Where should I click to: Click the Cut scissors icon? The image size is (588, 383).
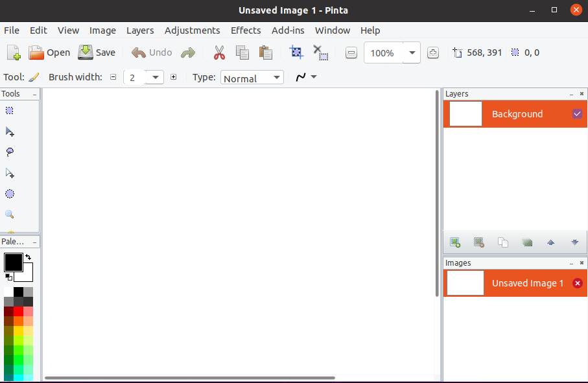click(219, 52)
